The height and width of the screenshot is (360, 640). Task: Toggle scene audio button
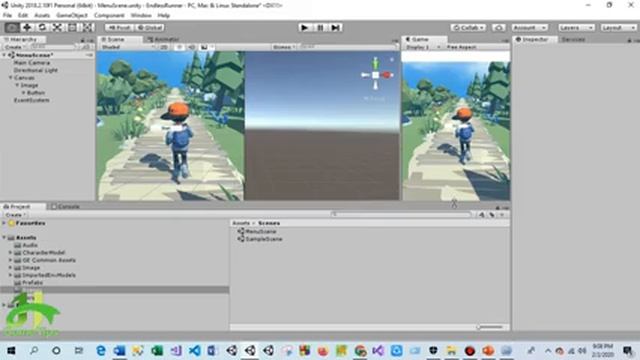191,47
